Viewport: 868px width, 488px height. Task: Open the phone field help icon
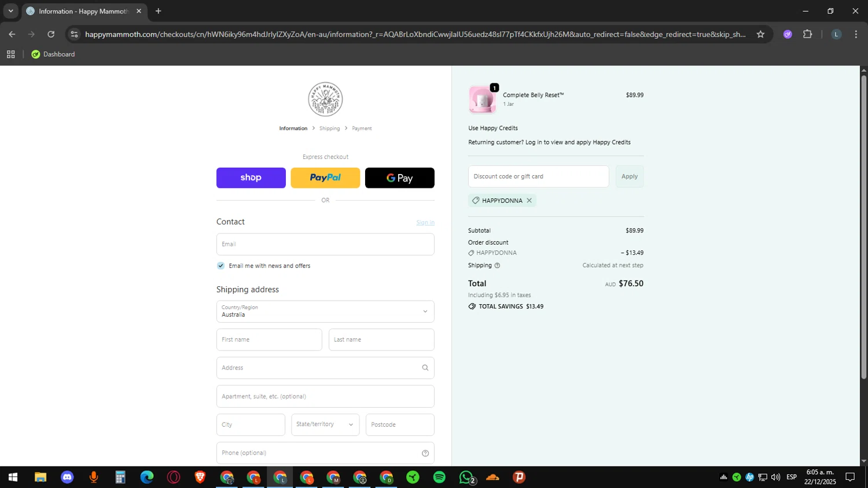pos(425,453)
